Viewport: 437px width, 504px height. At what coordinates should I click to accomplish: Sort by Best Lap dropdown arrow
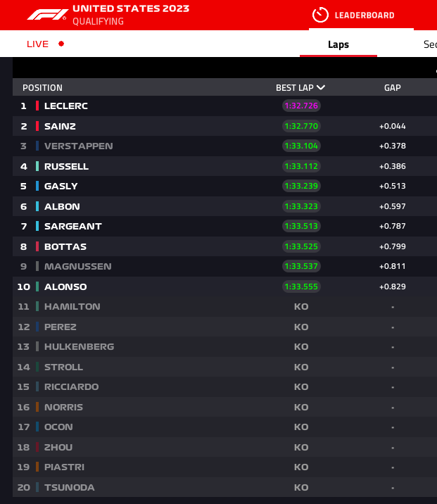click(x=321, y=88)
